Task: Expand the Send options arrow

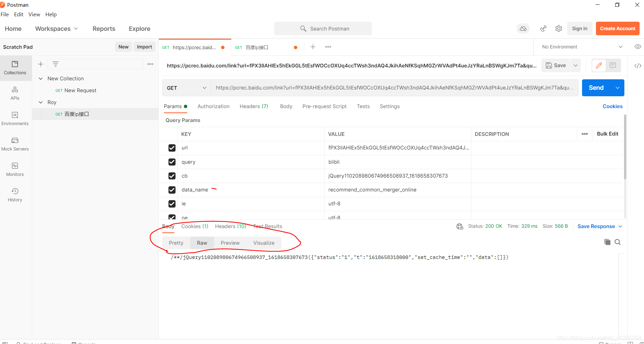Action: (618, 88)
